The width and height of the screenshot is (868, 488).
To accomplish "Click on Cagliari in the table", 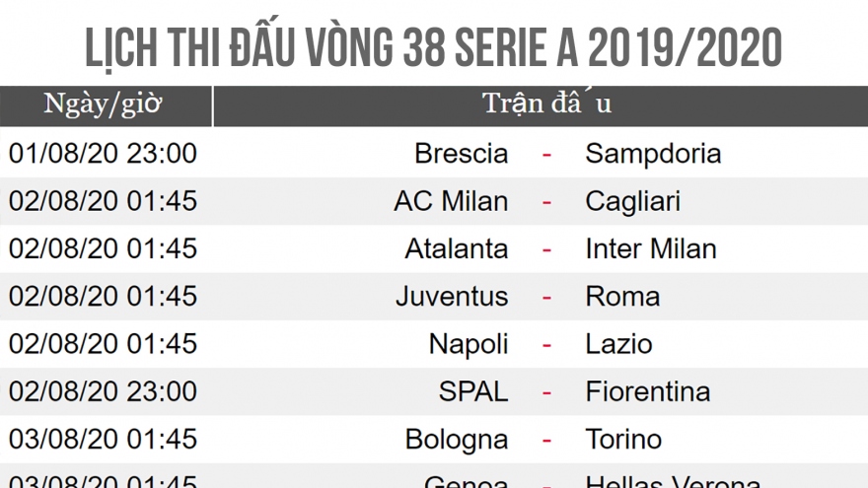I will 632,201.
